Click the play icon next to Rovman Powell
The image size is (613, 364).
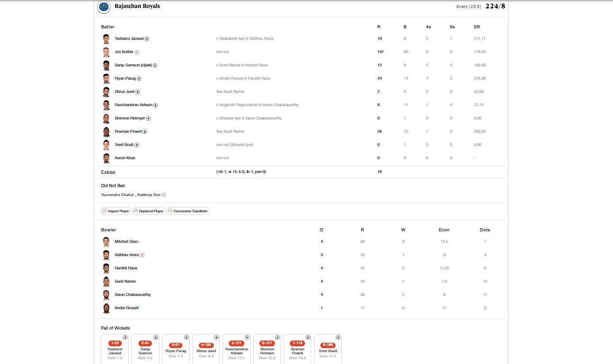click(145, 132)
